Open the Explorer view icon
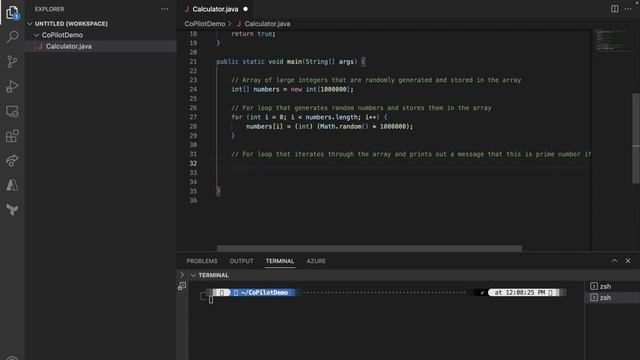 click(x=12, y=12)
